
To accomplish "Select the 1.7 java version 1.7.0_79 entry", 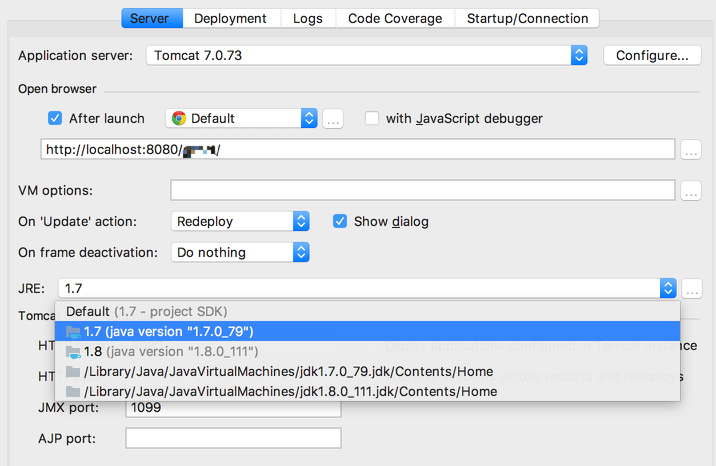I will tap(367, 331).
